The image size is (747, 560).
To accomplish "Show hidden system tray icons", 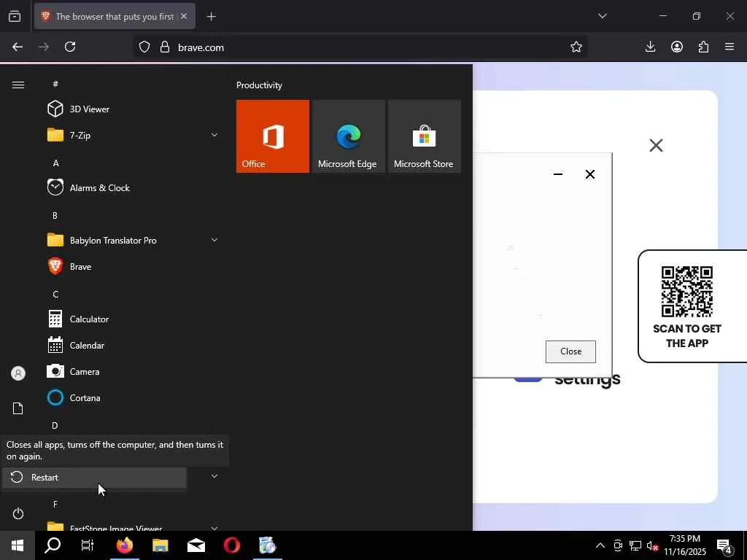I will point(600,545).
